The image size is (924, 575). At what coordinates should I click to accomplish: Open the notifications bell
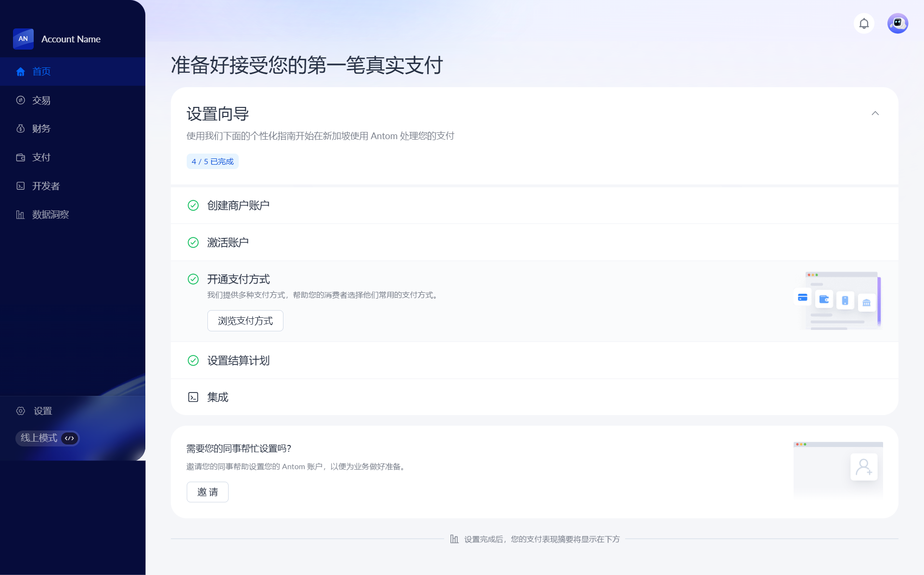[x=864, y=23]
